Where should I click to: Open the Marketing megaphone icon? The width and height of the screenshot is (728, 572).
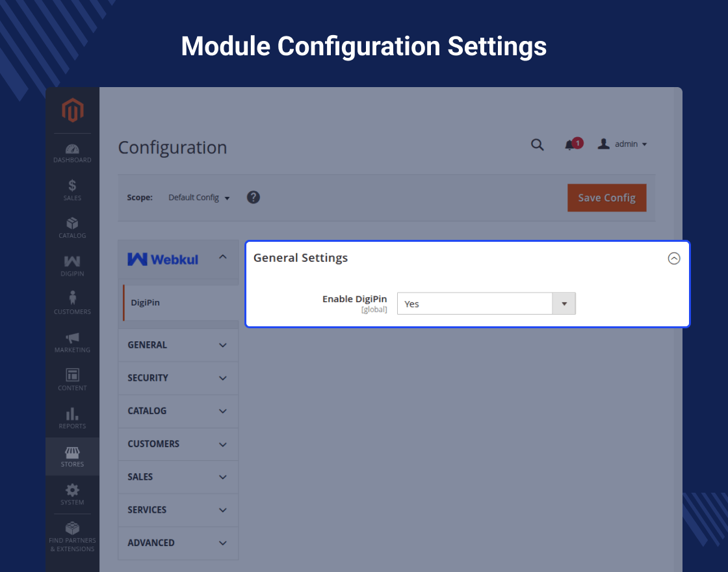pyautogui.click(x=72, y=342)
